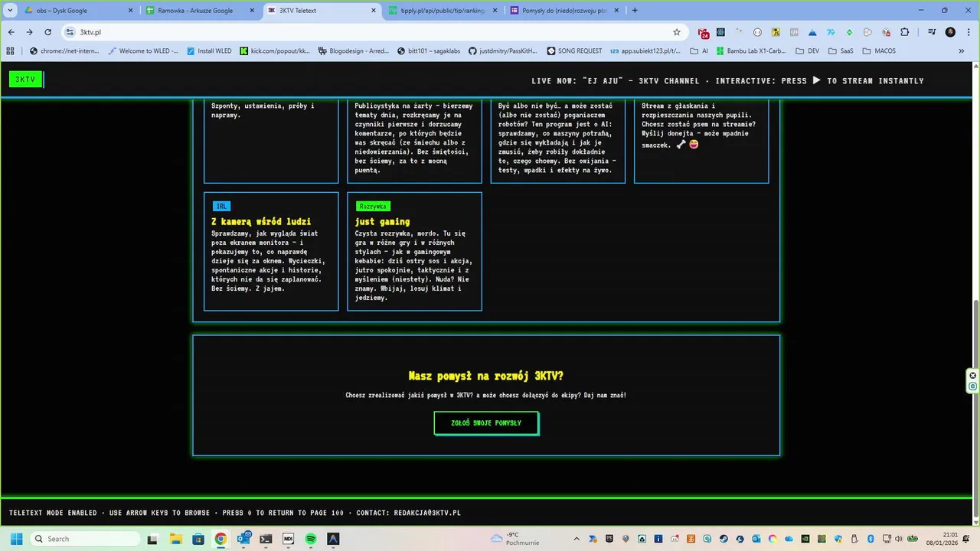Open the Steam tray icon
The width and height of the screenshot is (980, 551).
[724, 539]
